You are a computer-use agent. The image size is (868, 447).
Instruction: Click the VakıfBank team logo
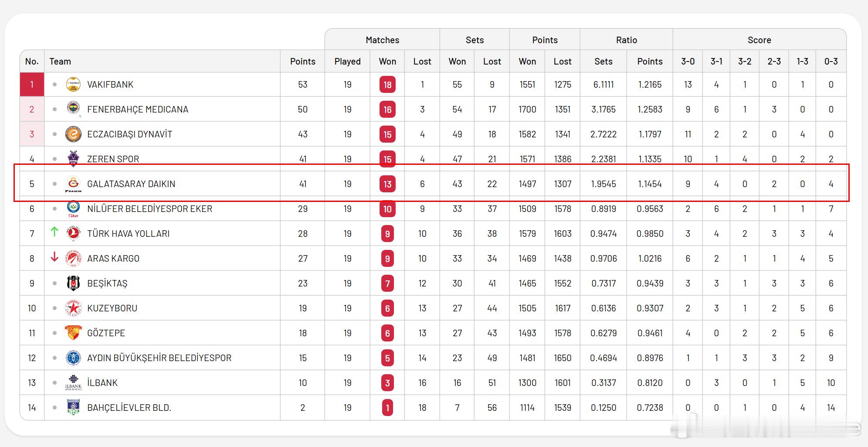point(73,85)
